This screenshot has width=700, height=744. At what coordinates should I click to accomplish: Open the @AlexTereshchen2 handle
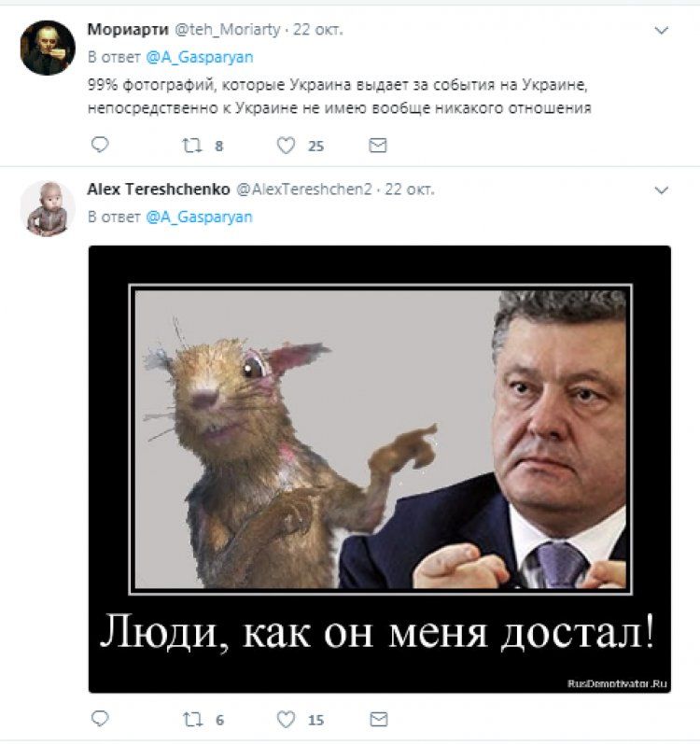[x=304, y=190]
